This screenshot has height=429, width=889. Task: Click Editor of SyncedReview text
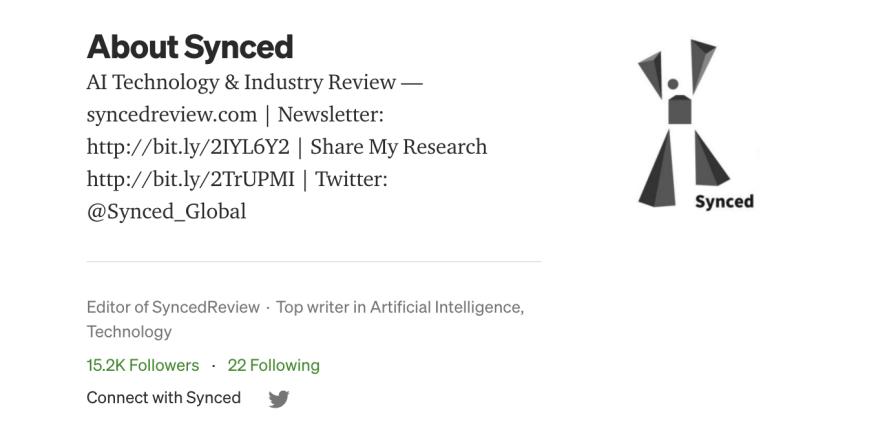(173, 307)
